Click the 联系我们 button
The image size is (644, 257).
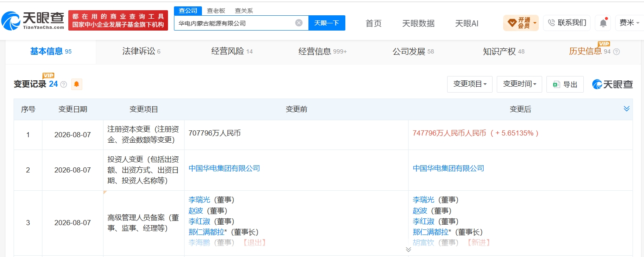click(x=567, y=23)
